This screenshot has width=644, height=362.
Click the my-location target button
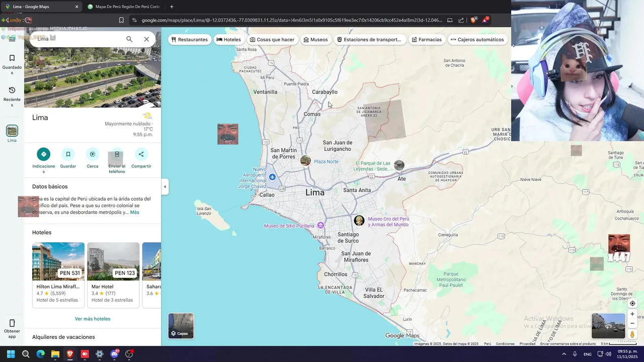coord(632,303)
